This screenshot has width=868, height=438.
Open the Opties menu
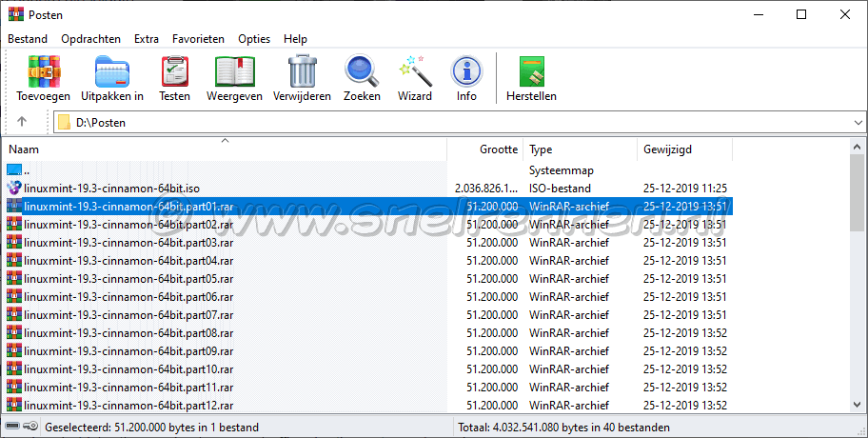pos(254,39)
